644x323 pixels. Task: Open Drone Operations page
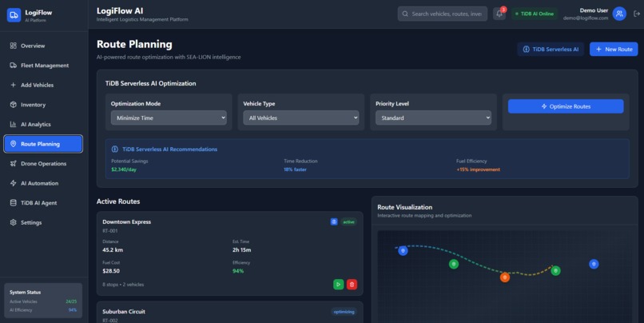43,164
